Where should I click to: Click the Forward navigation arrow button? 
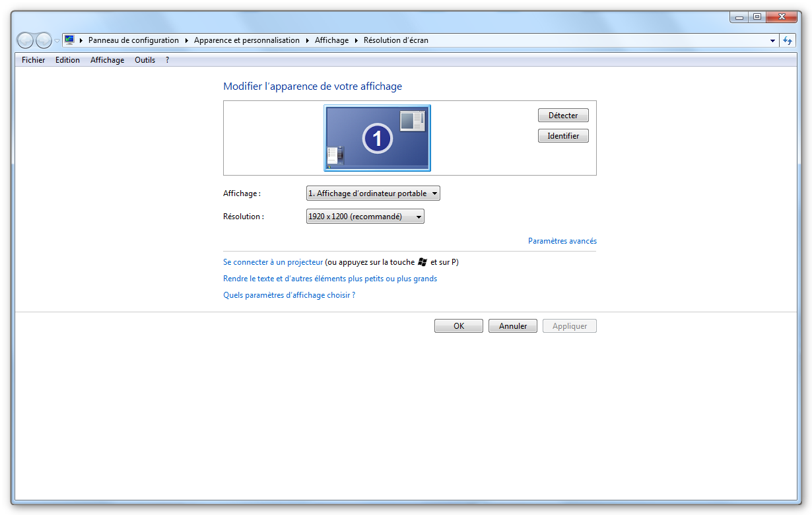point(44,40)
